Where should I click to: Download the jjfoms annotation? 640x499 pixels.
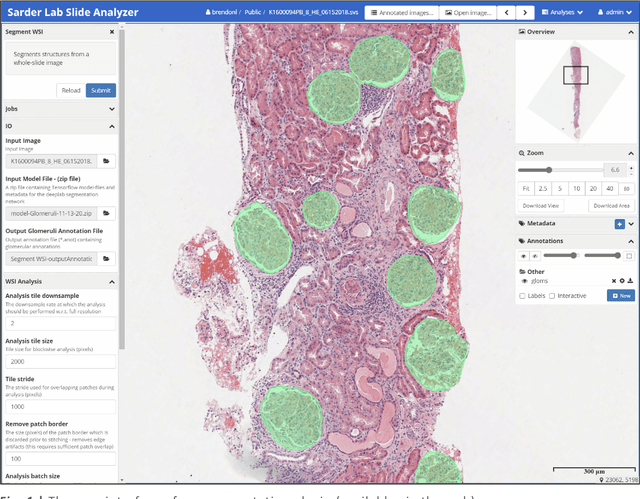630,281
